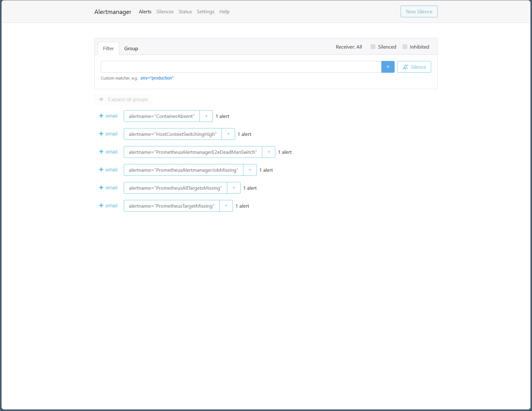This screenshot has width=532, height=411.
Task: Add the PrometheusAllTargetsMissing matcher with its plus icon
Action: [234, 188]
